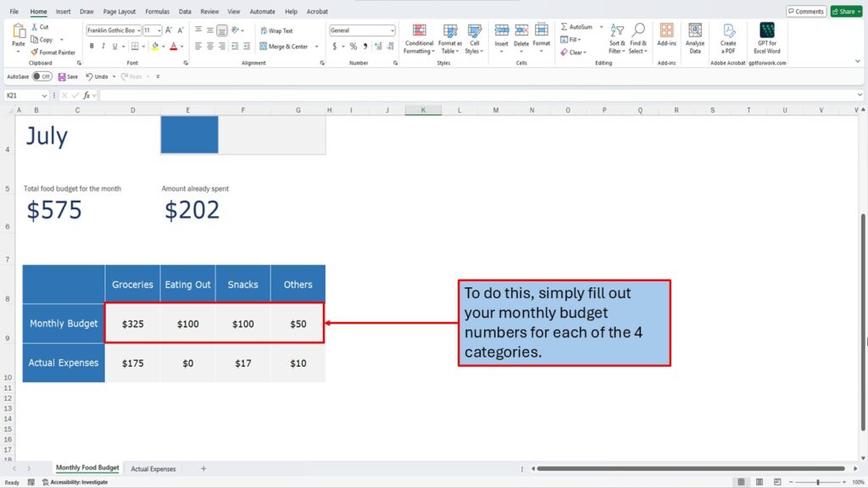Toggle Wrap Text for the cell
The width and height of the screenshot is (868, 488).
click(275, 30)
